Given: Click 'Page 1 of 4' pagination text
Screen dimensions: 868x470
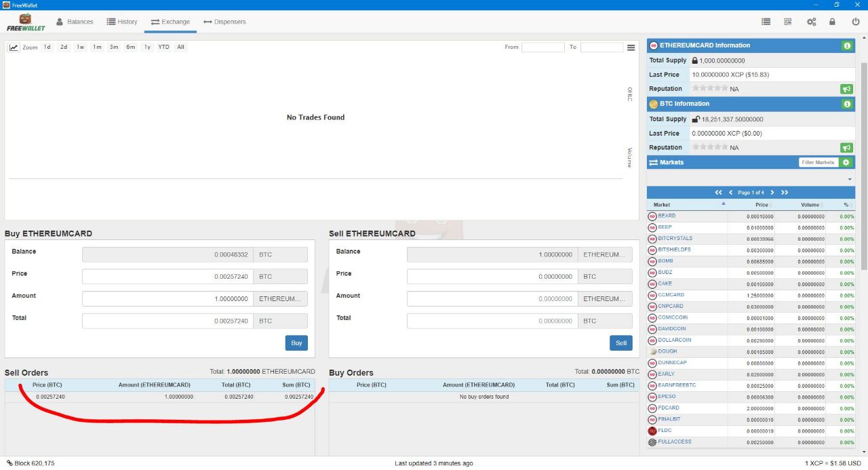Looking at the screenshot, I should pos(751,193).
